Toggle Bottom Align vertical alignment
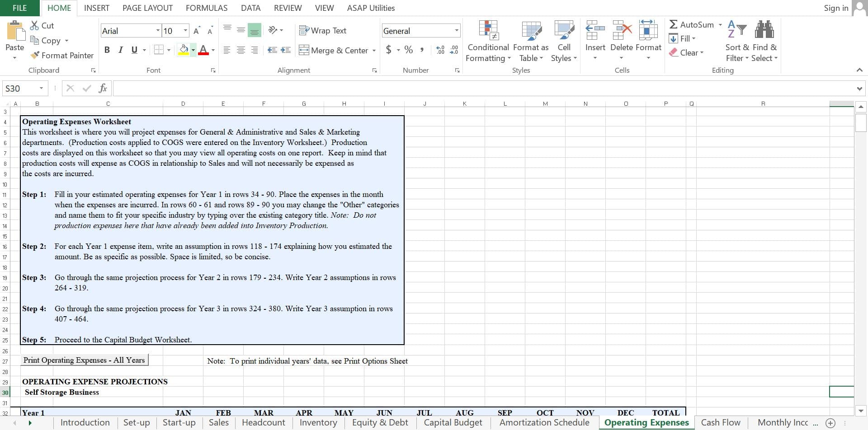Viewport: 868px width, 430px height. pyautogui.click(x=255, y=30)
